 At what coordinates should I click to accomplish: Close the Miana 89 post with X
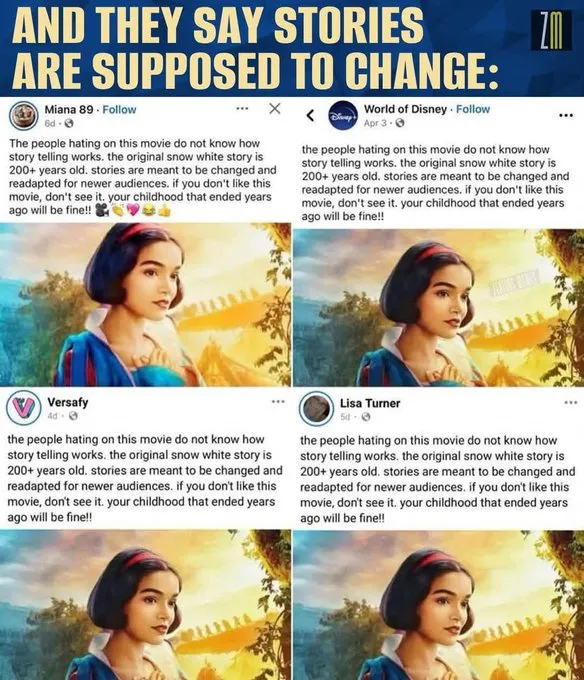pos(274,108)
